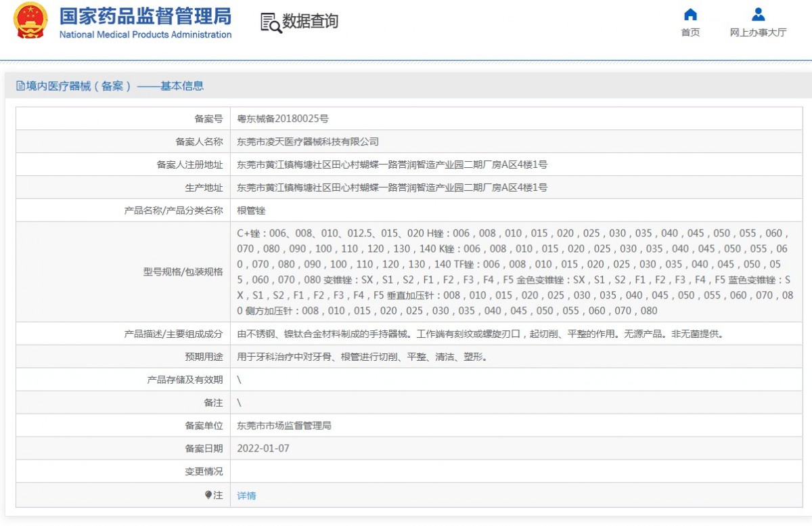This screenshot has width=812, height=526.
Task: Select the value 粤东械备20180025号
Action: pos(283,118)
